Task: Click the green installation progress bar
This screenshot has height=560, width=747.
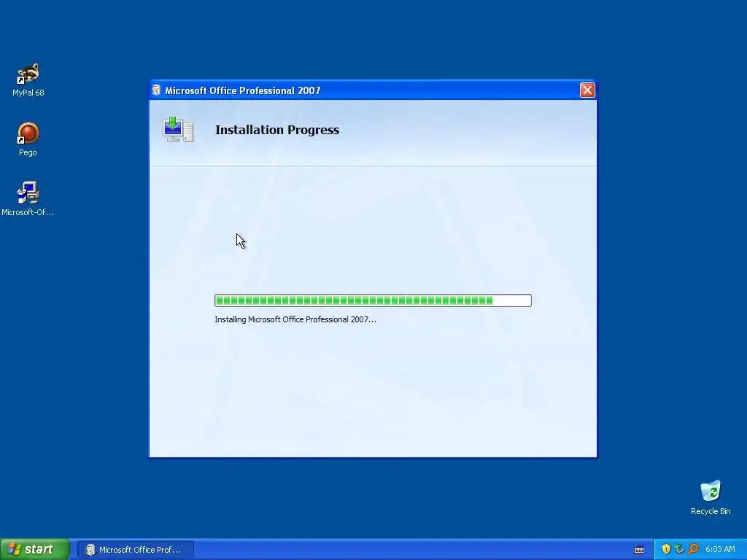Action: click(373, 300)
